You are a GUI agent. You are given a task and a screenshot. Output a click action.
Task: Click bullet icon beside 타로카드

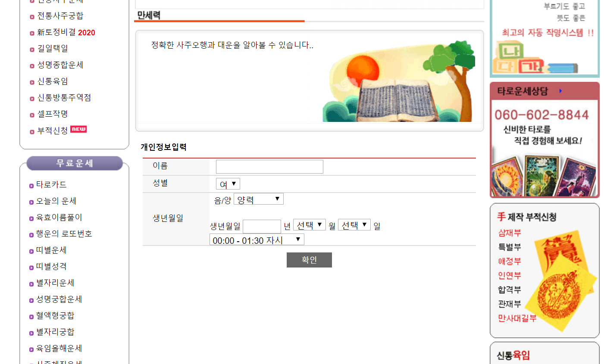click(31, 186)
